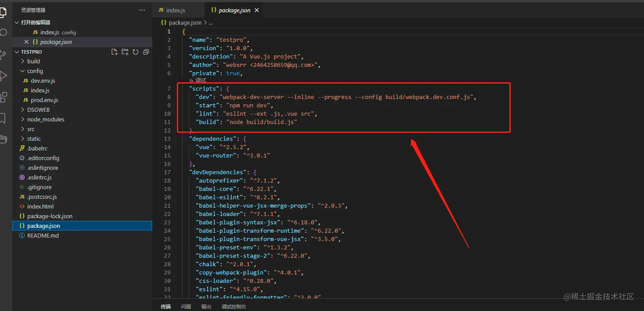This screenshot has height=311, width=644.
Task: Click the breadcrumb ellipsis after package.json
Action: 211,22
